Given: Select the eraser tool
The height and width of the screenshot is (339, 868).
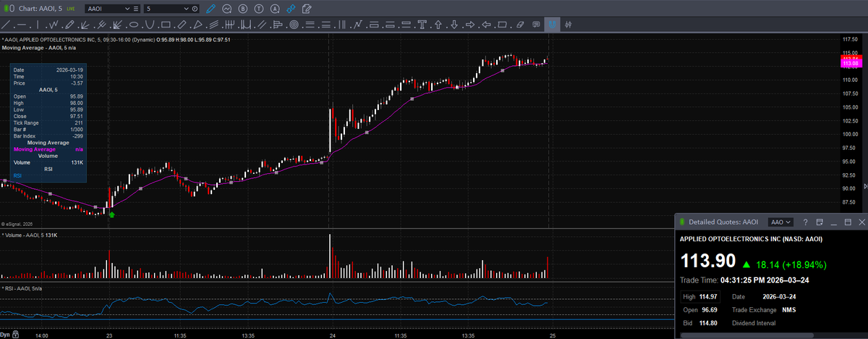Looking at the screenshot, I should point(520,25).
